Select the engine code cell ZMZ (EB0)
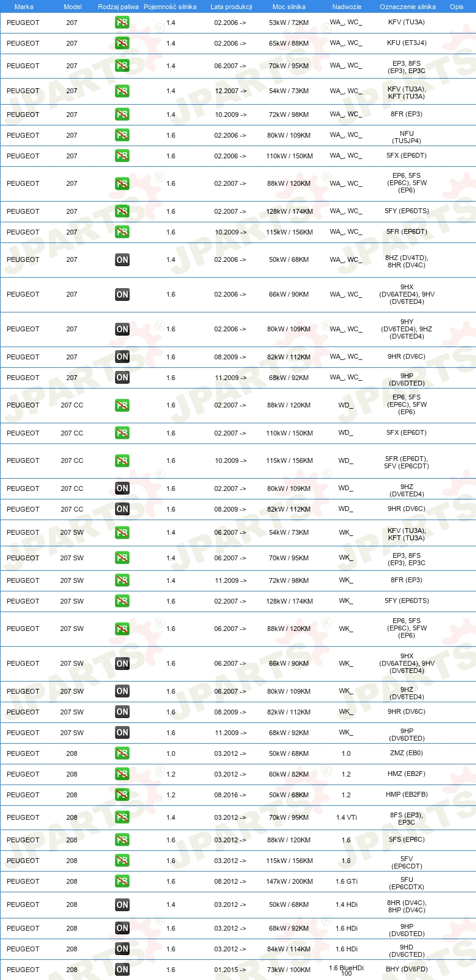This screenshot has height=980, width=476. pyautogui.click(x=407, y=753)
